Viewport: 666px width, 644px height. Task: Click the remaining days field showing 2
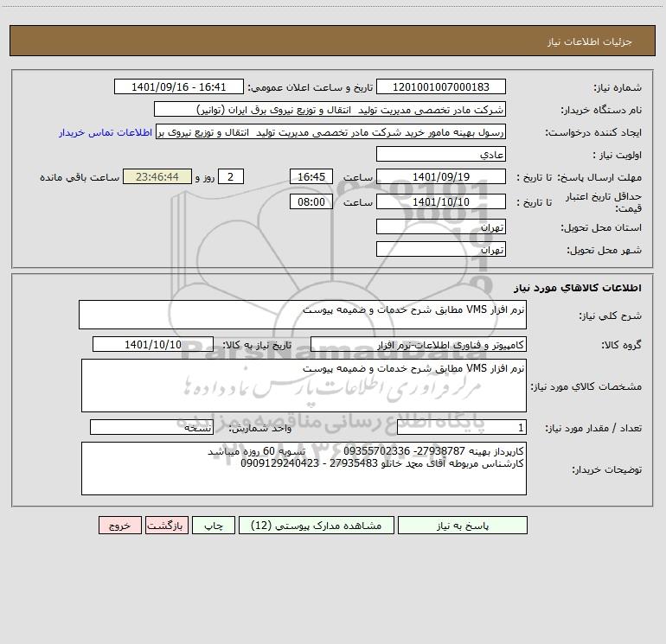(231, 176)
